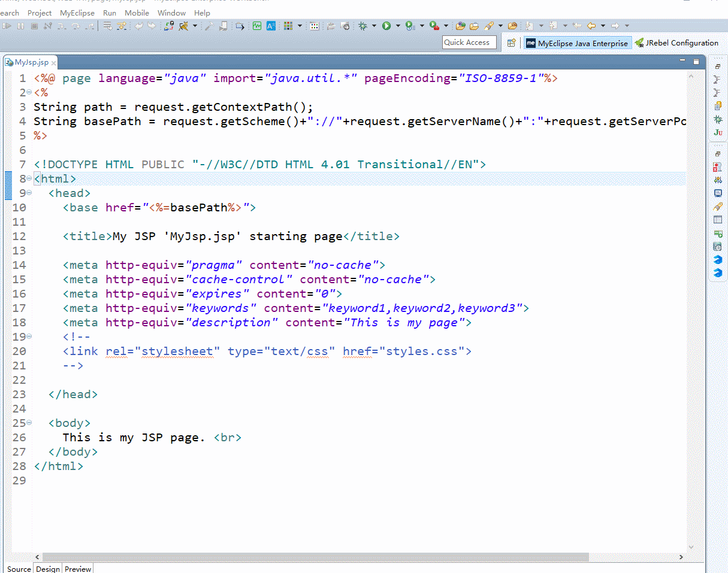Click the Resume debug icon
This screenshot has width=728, height=573.
coord(7,26)
